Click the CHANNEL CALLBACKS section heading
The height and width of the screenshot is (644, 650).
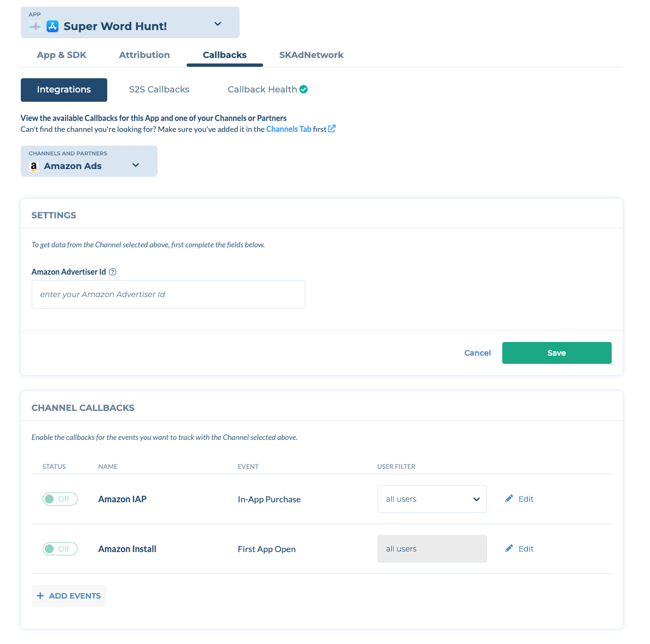pyautogui.click(x=83, y=408)
